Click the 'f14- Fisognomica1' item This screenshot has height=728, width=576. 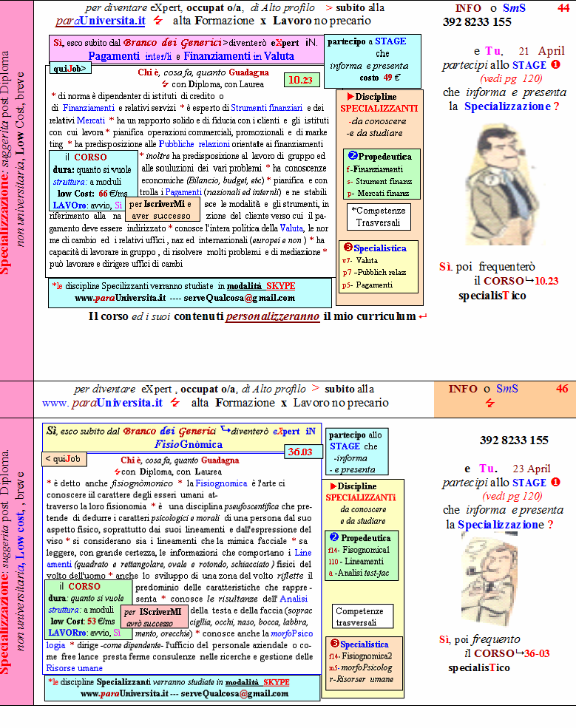tap(359, 550)
